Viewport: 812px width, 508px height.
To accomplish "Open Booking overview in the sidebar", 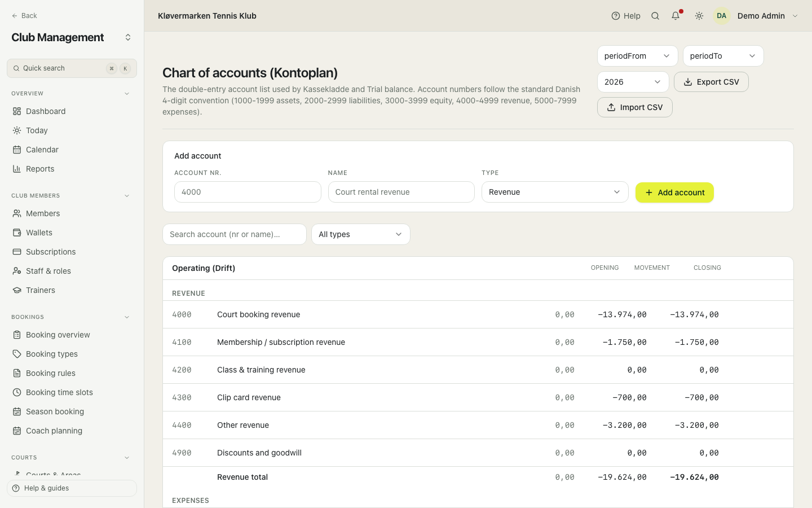I will click(72, 335).
